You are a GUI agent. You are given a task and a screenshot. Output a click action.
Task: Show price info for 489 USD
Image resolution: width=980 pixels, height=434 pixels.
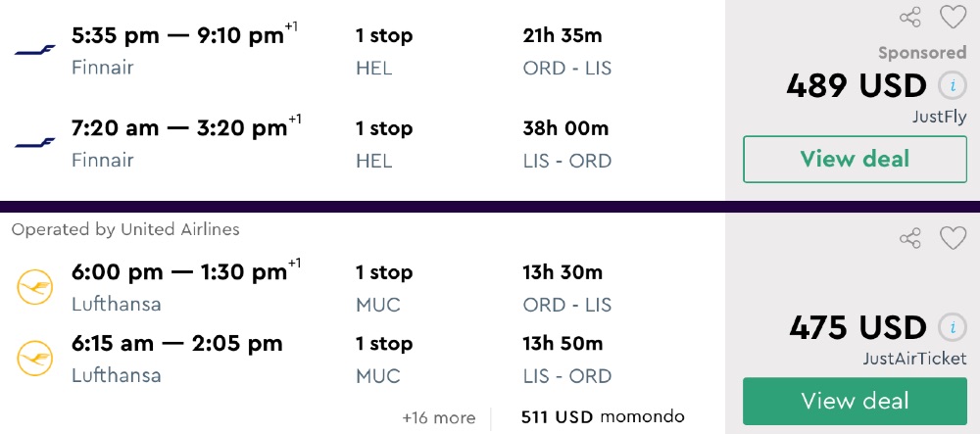[952, 85]
